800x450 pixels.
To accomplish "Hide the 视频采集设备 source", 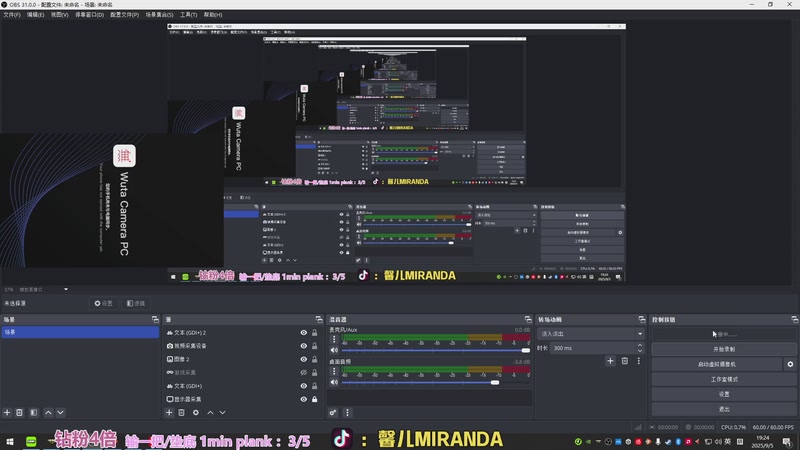I will tap(304, 346).
